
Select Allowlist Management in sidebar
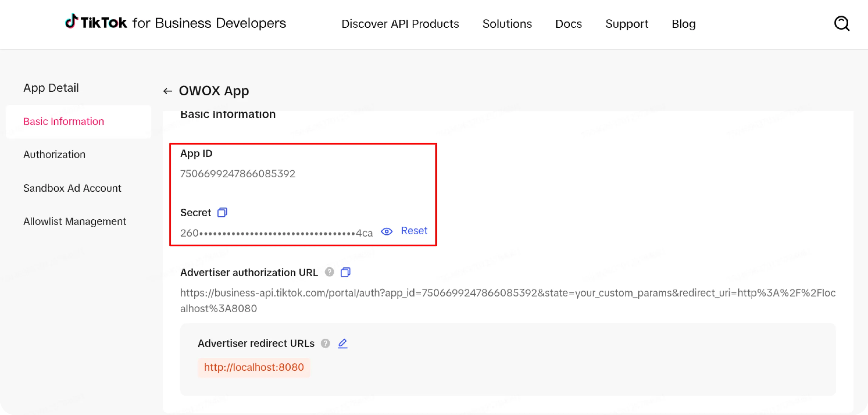[74, 221]
